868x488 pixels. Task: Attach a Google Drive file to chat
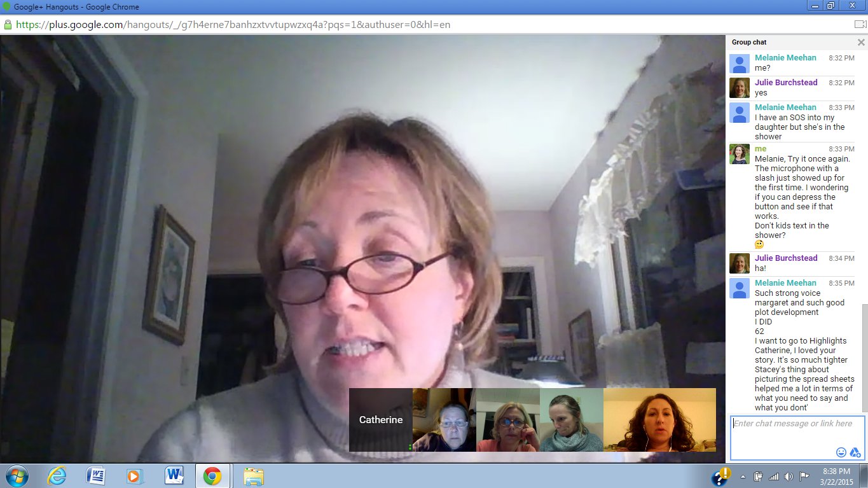[x=855, y=452]
